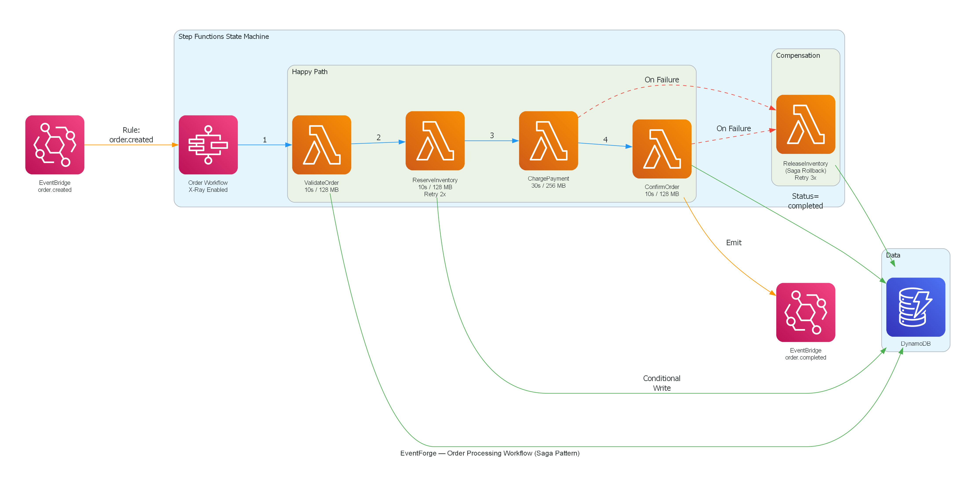
Task: Select the step '2' edge label
Action: pos(378,137)
